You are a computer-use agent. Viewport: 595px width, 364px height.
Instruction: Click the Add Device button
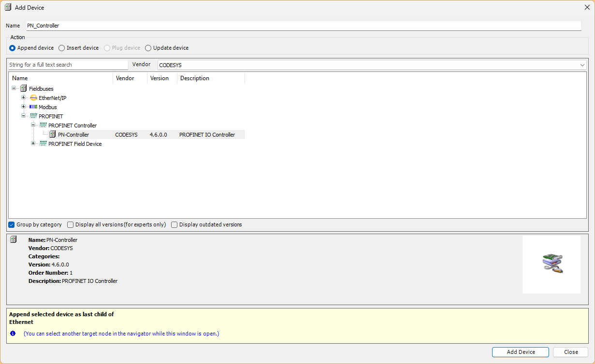click(521, 352)
